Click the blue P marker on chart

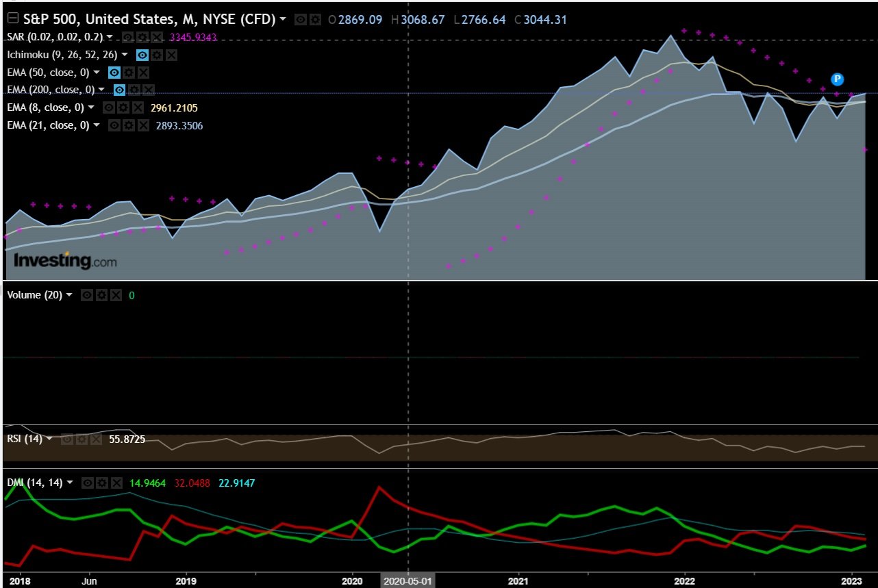[837, 79]
